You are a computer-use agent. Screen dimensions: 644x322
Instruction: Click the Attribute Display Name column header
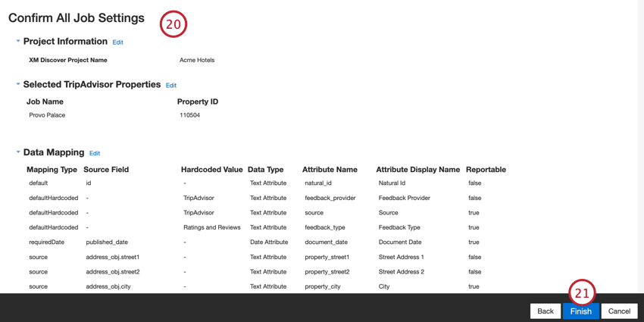[x=417, y=170]
